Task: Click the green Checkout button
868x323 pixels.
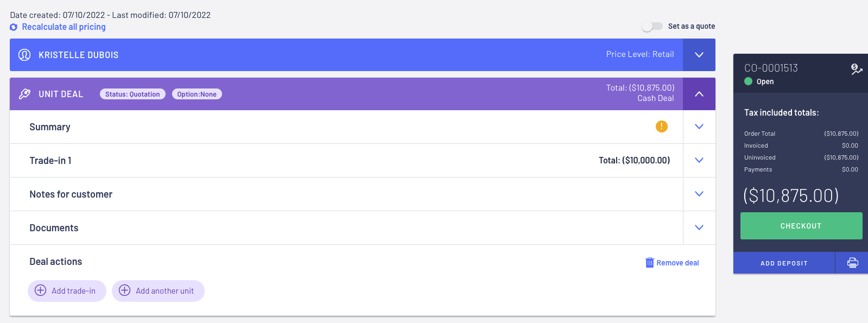Action: tap(801, 226)
